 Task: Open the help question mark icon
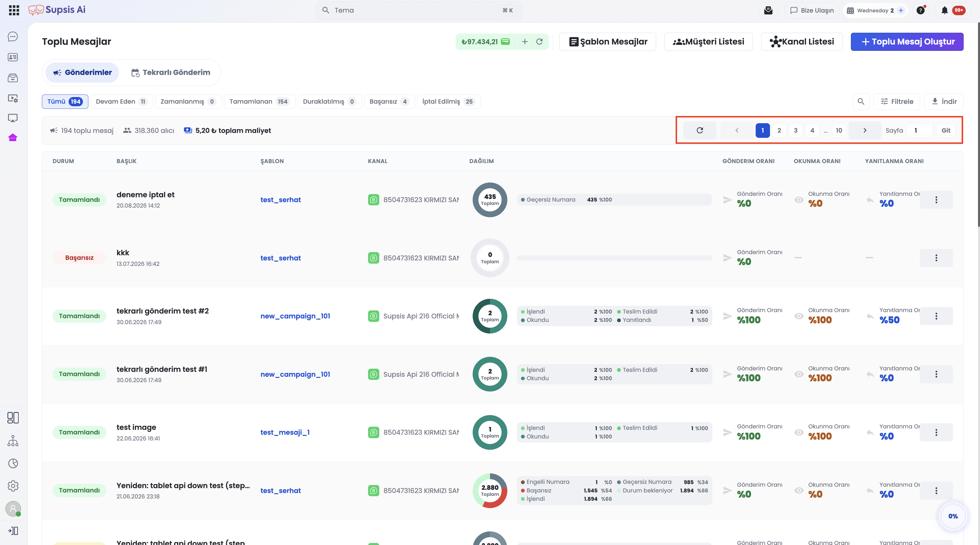tap(920, 10)
